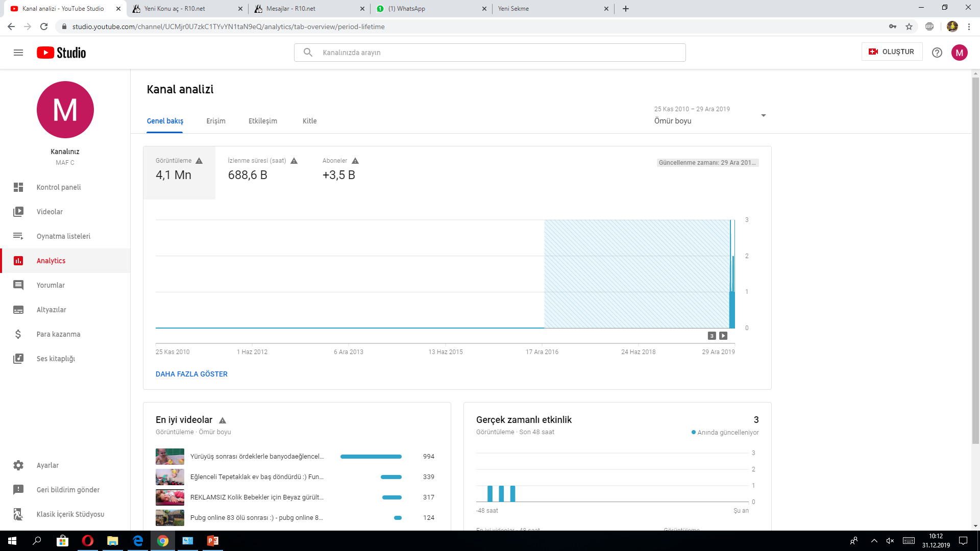
Task: Reload the page
Action: click(x=44, y=27)
